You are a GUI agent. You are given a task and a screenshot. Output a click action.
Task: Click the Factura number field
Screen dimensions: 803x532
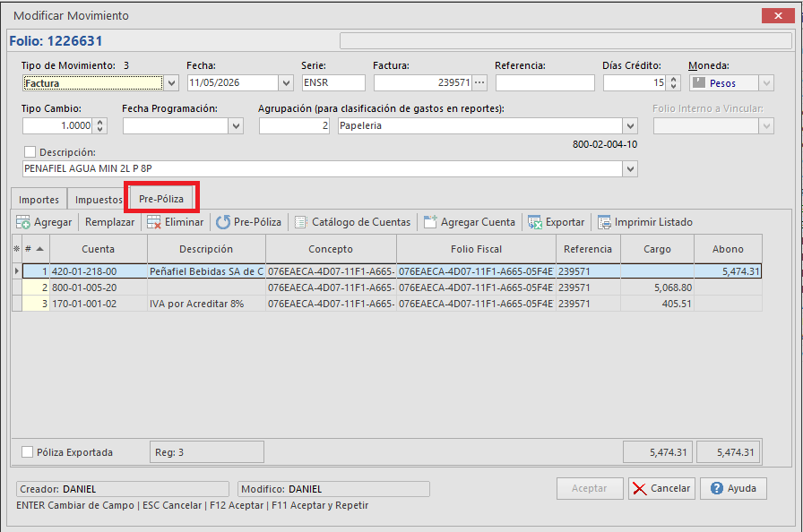point(423,83)
